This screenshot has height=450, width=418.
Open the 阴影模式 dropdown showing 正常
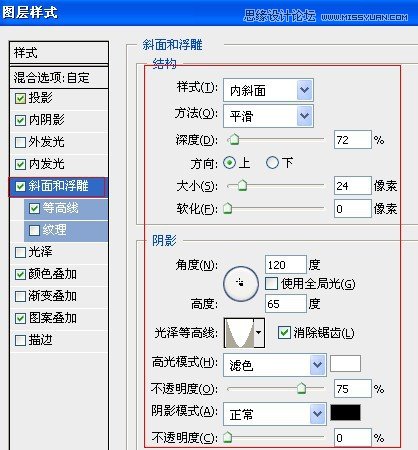(x=275, y=414)
